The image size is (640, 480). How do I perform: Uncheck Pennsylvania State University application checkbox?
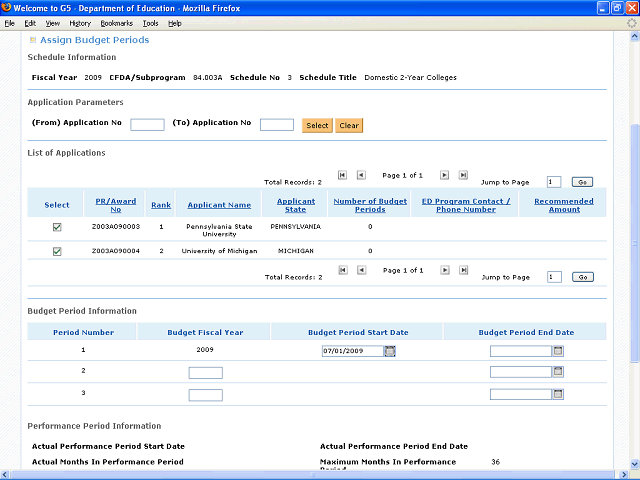pyautogui.click(x=57, y=228)
